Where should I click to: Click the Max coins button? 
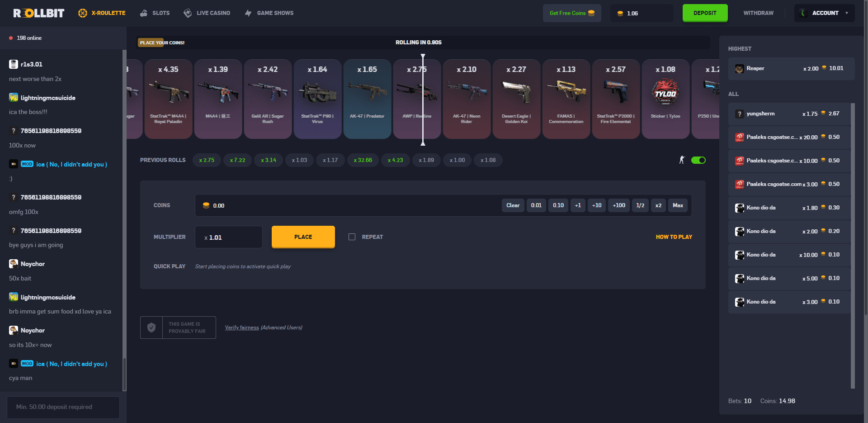click(x=678, y=205)
